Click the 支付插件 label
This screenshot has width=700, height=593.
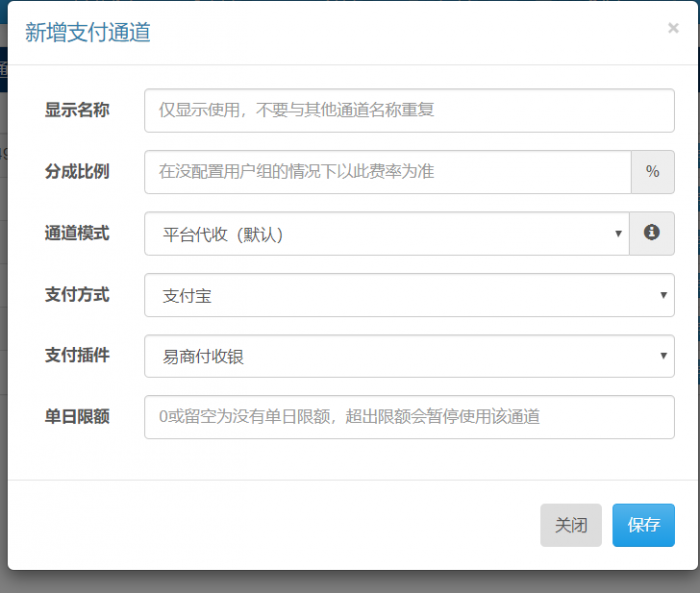click(77, 356)
